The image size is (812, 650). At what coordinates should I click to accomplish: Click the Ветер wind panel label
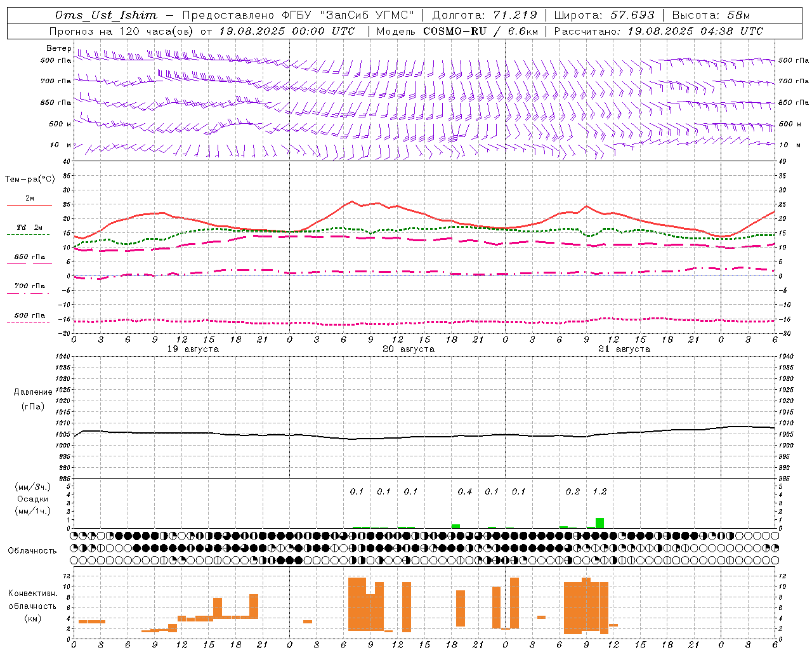point(59,48)
